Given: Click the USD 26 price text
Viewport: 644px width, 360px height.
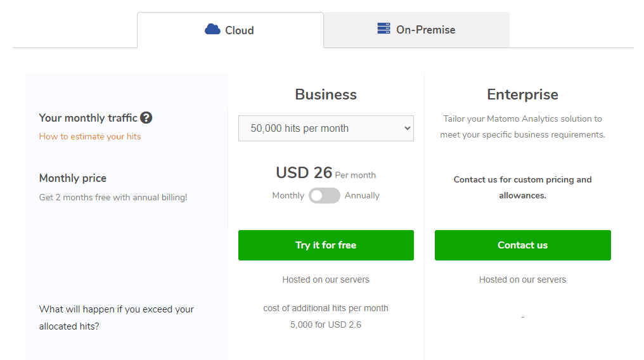Looking at the screenshot, I should click(304, 172).
